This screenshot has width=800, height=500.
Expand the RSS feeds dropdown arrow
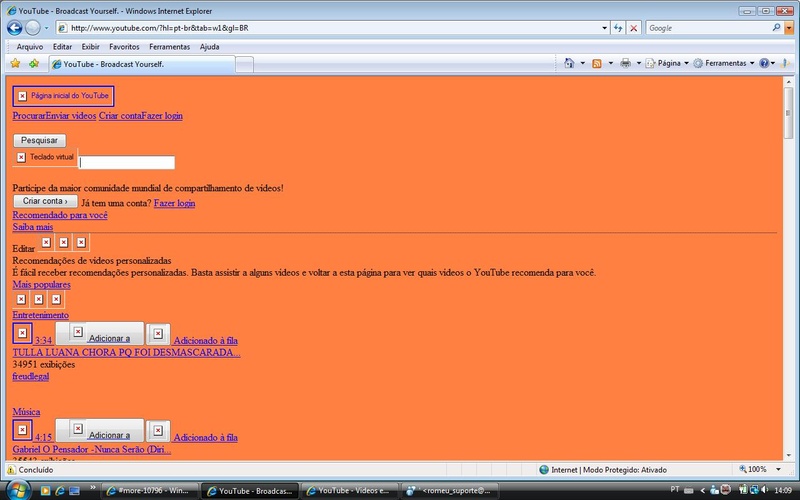tap(610, 63)
